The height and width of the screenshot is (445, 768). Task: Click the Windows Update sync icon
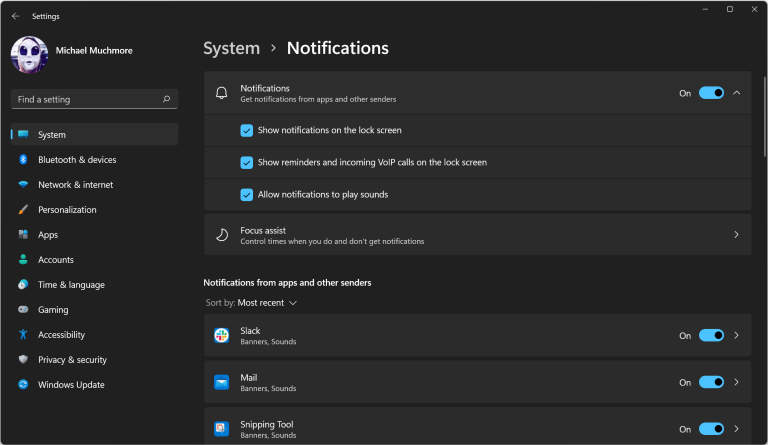coord(23,384)
